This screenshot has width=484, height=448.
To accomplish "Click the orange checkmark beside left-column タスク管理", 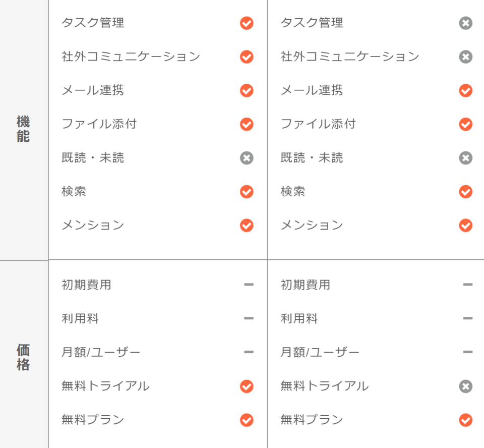I will pos(247,23).
